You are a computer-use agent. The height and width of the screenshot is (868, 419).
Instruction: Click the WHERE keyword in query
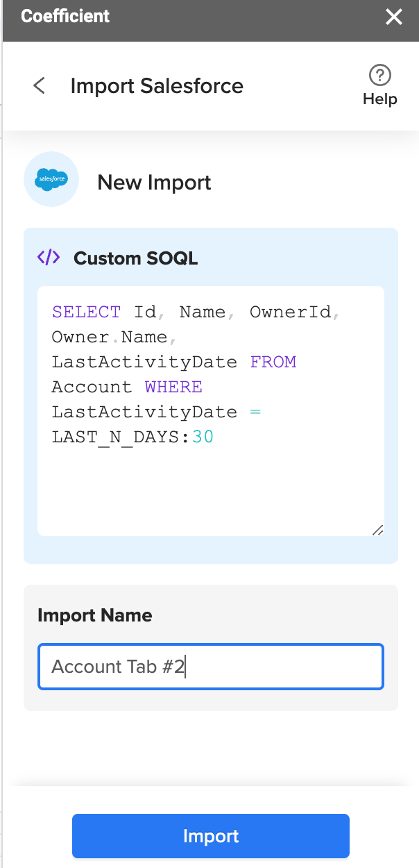[x=173, y=387]
